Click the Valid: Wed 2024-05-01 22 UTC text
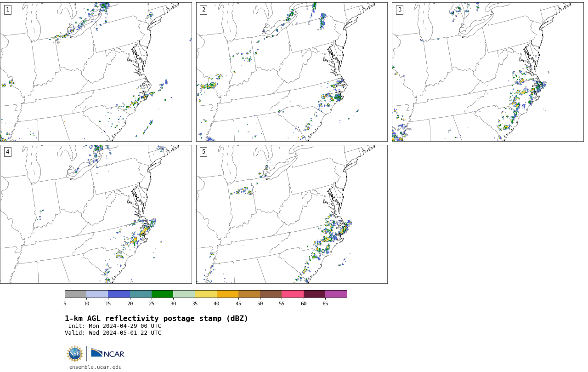588x372 pixels. coord(113,333)
